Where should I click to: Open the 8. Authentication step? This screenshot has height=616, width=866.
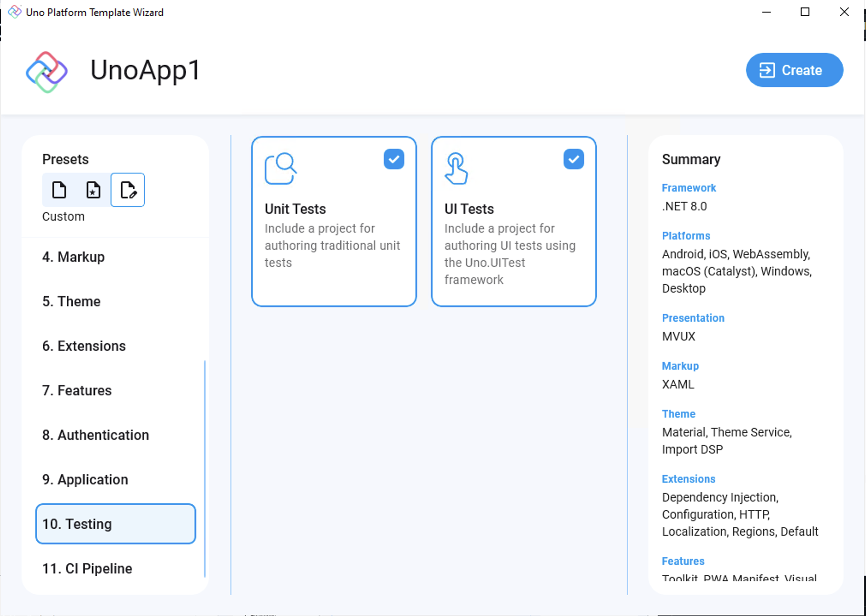click(96, 435)
